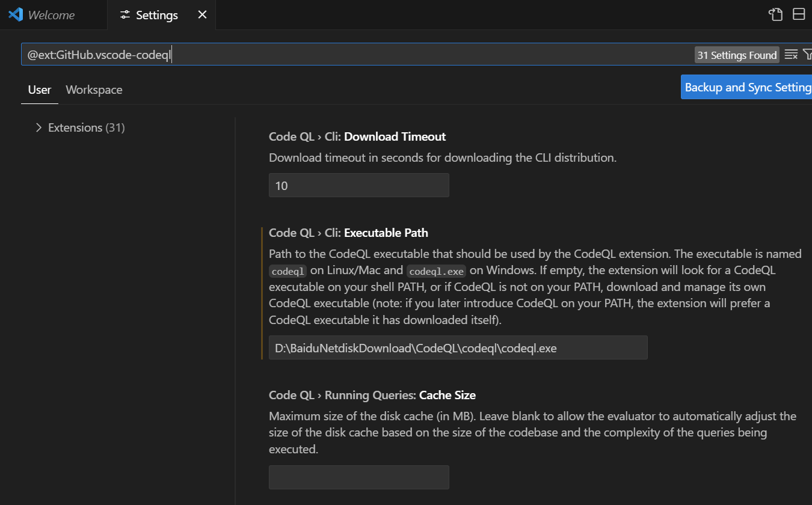Click the gear icon on the Settings tab
Screen dimensions: 812x505
click(125, 14)
